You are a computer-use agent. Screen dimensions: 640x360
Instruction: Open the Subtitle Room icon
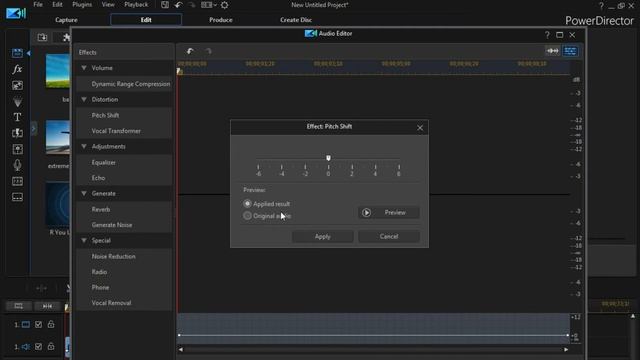[x=17, y=197]
